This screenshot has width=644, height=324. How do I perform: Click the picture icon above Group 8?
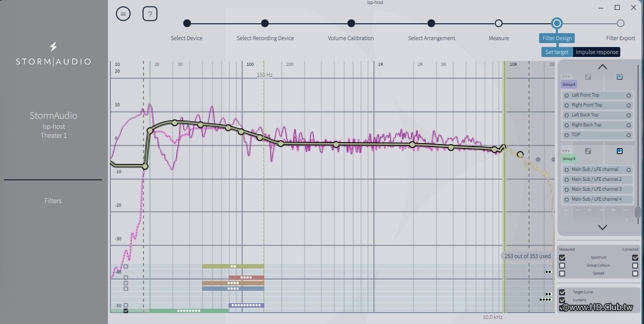coord(619,77)
